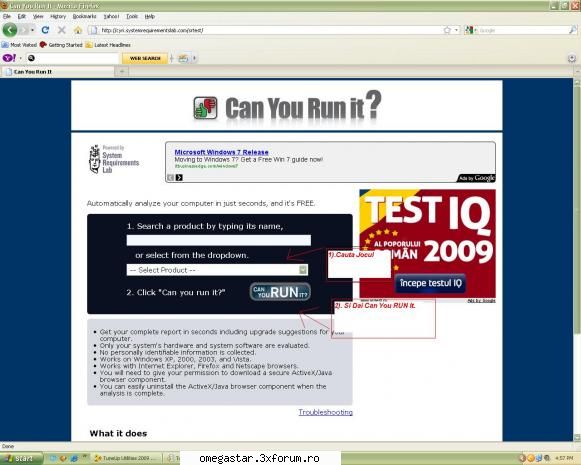581x465 pixels.
Task: Open the Yahoo! menu in the menu bar
Action: point(111,16)
